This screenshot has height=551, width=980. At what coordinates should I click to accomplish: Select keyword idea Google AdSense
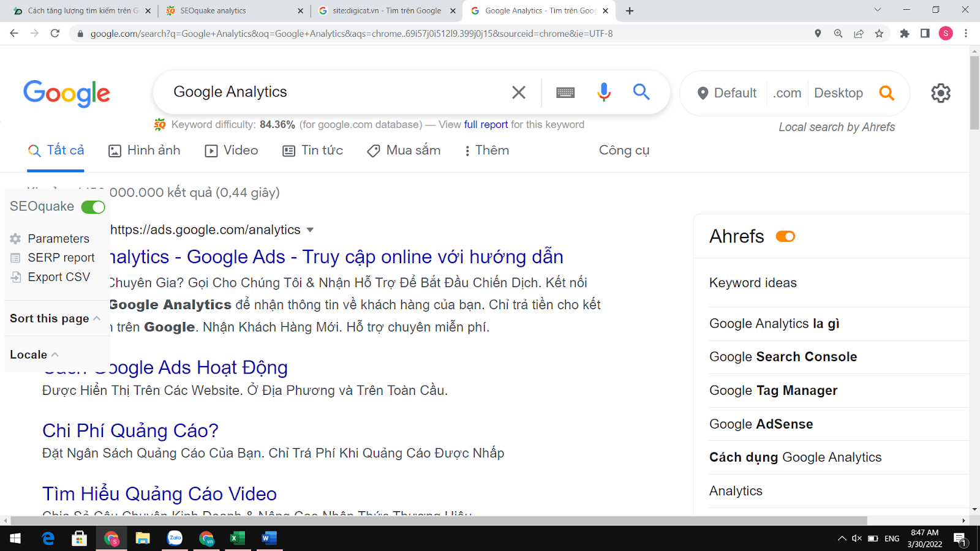click(x=761, y=424)
